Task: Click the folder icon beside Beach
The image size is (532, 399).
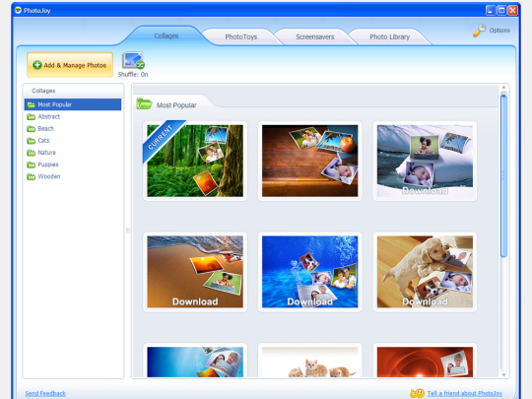Action: click(x=32, y=129)
